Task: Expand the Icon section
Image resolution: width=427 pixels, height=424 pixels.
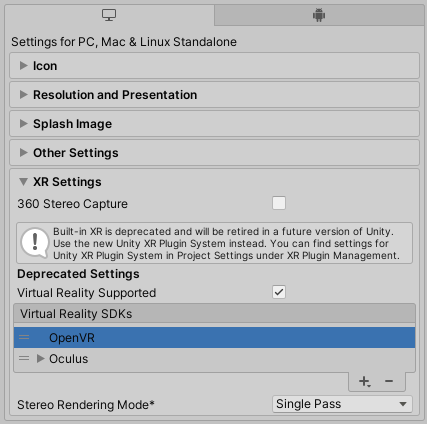Action: coord(214,66)
